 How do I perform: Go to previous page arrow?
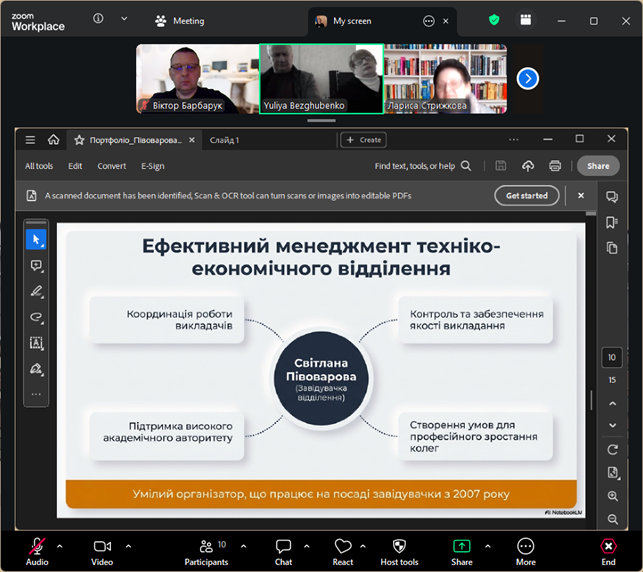click(612, 404)
